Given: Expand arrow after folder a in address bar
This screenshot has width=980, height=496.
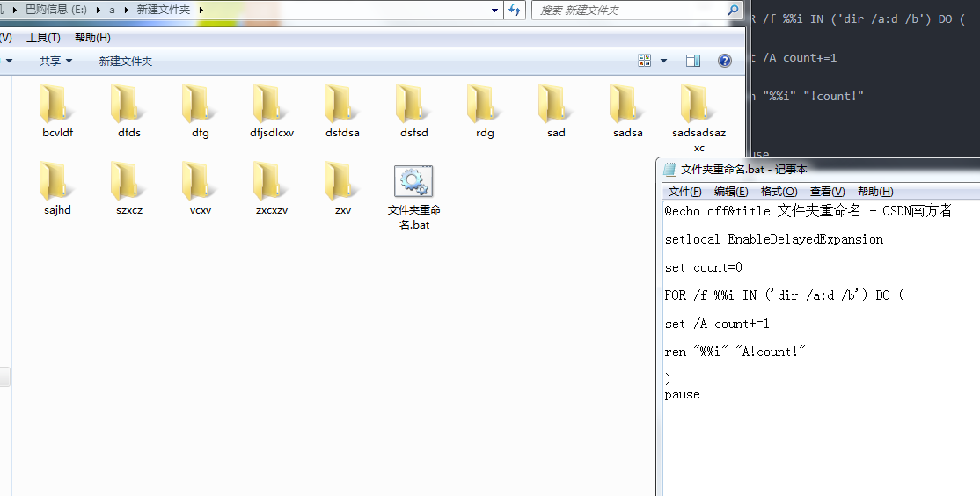Looking at the screenshot, I should pyautogui.click(x=126, y=10).
